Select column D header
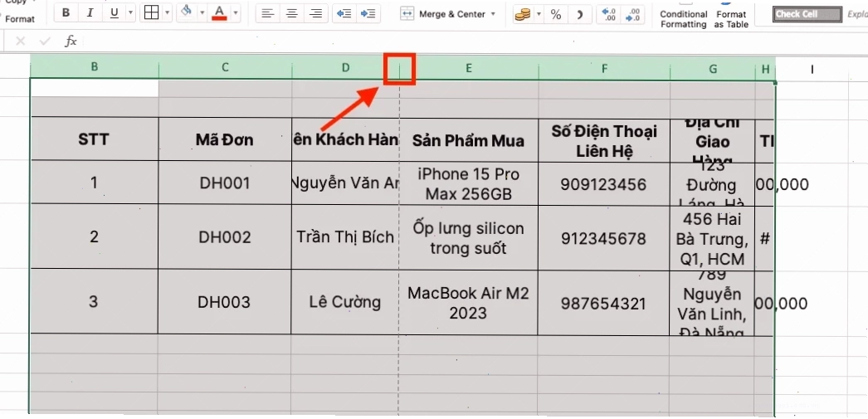The height and width of the screenshot is (419, 868). (345, 67)
